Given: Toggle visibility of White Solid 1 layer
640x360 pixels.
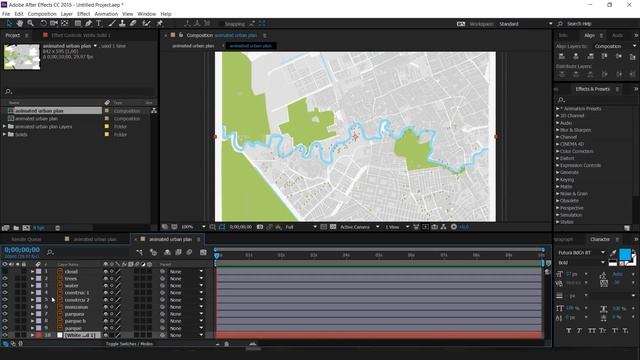Looking at the screenshot, I should coord(5,335).
